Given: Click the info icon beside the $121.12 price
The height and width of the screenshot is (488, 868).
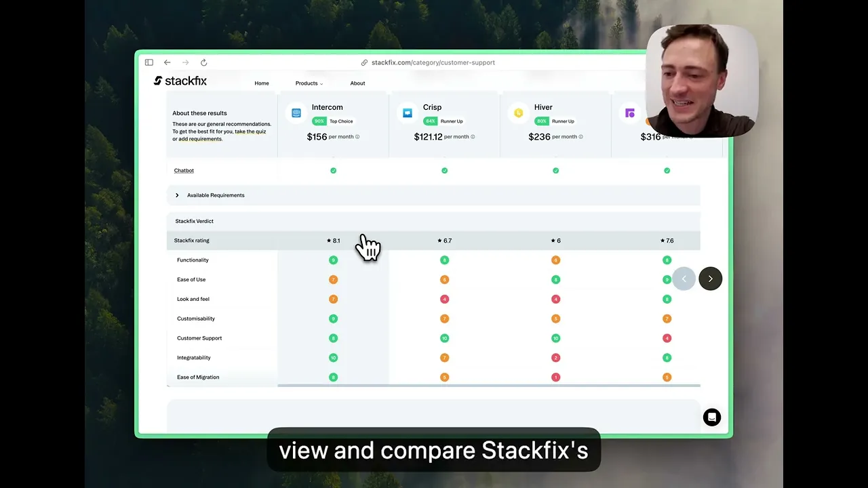Looking at the screenshot, I should pos(473,137).
